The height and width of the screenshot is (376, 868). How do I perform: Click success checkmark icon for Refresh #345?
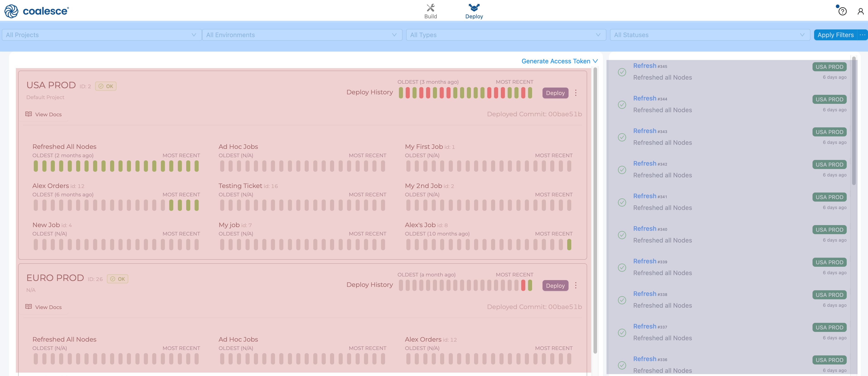[x=622, y=72]
